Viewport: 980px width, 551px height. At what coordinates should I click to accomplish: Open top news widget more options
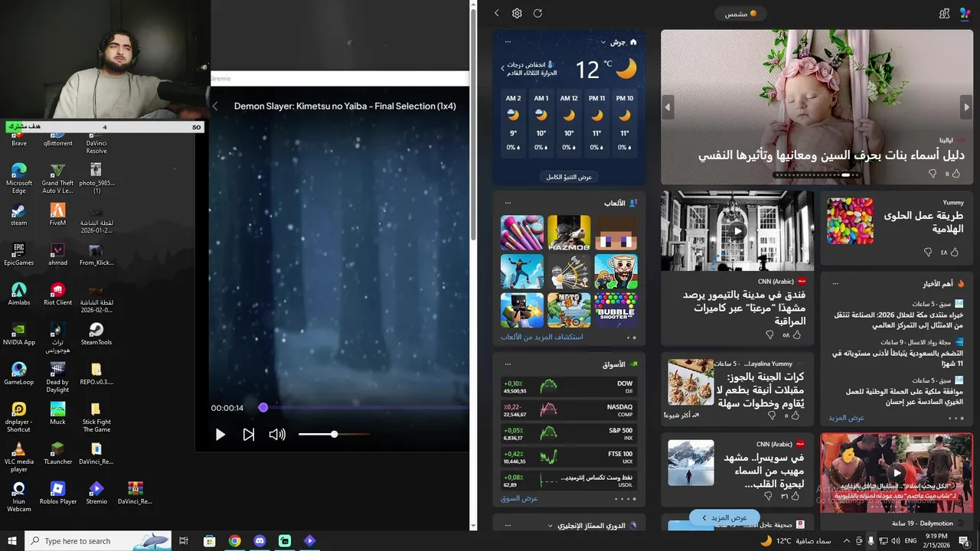pos(835,284)
